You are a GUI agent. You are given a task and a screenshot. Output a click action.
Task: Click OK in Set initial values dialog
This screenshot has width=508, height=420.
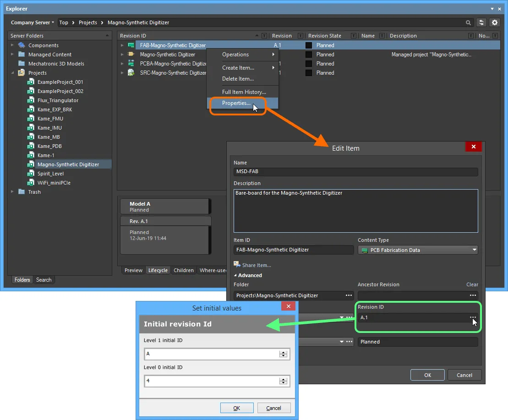(x=236, y=408)
